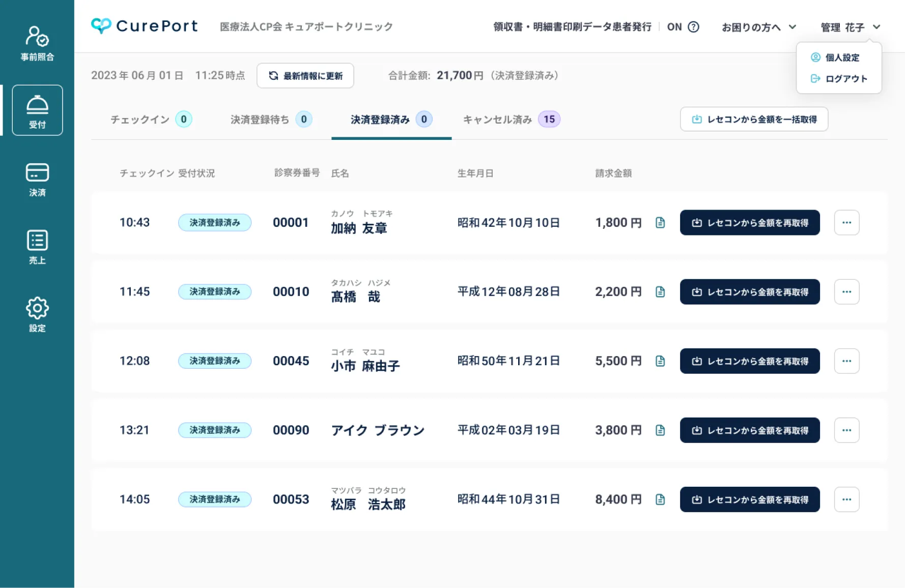Click the patient name 髙橋 哉
The width and height of the screenshot is (905, 588).
356,297
